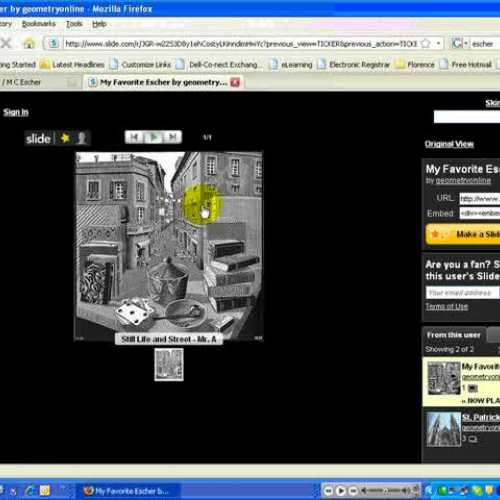Open the Tools menu
The width and height of the screenshot is (500, 500).
pos(74,24)
